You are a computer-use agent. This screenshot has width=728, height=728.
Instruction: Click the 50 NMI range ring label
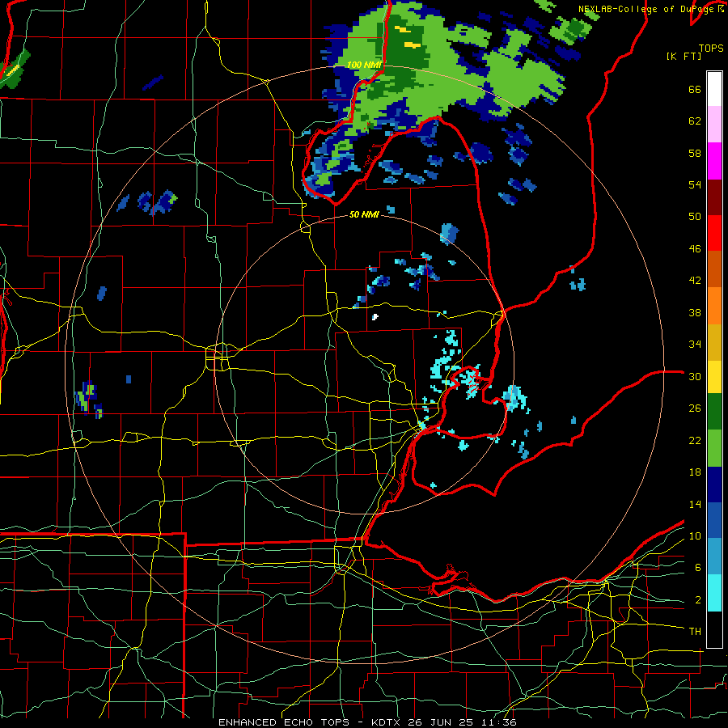[363, 214]
